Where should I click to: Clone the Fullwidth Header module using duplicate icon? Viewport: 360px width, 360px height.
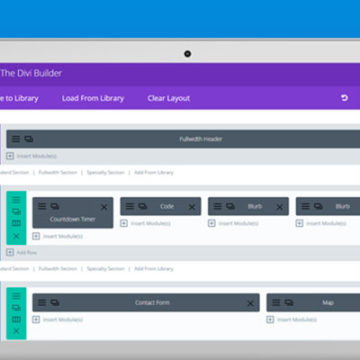(29, 139)
